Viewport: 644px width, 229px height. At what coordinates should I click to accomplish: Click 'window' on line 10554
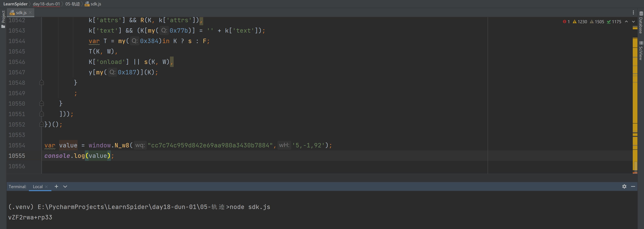coord(100,145)
